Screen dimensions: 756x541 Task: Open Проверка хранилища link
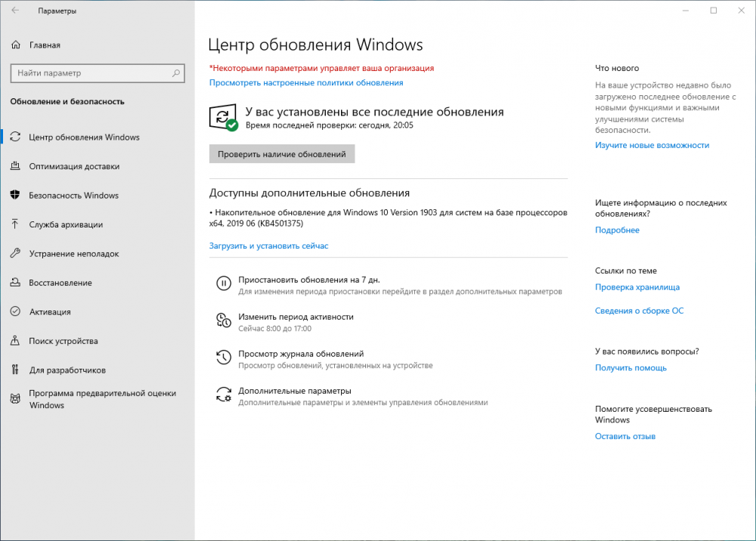[637, 287]
